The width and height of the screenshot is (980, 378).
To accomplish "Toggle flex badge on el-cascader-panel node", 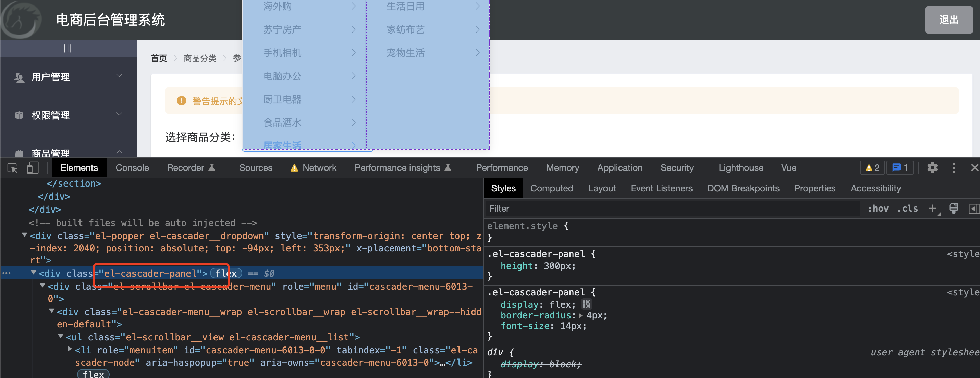I will (226, 273).
